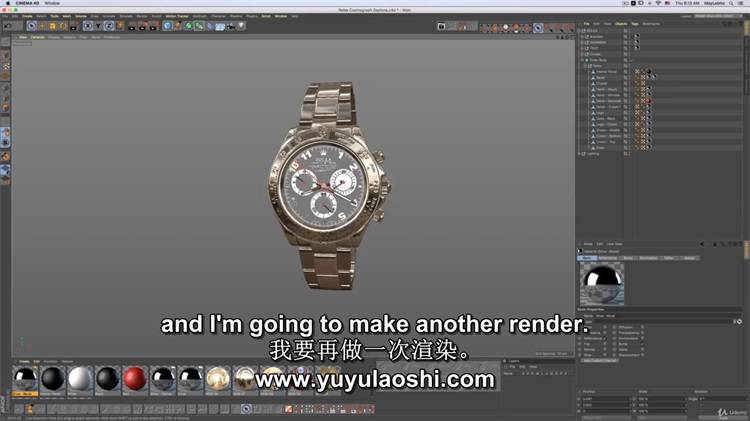Select the Move tool

point(42,26)
